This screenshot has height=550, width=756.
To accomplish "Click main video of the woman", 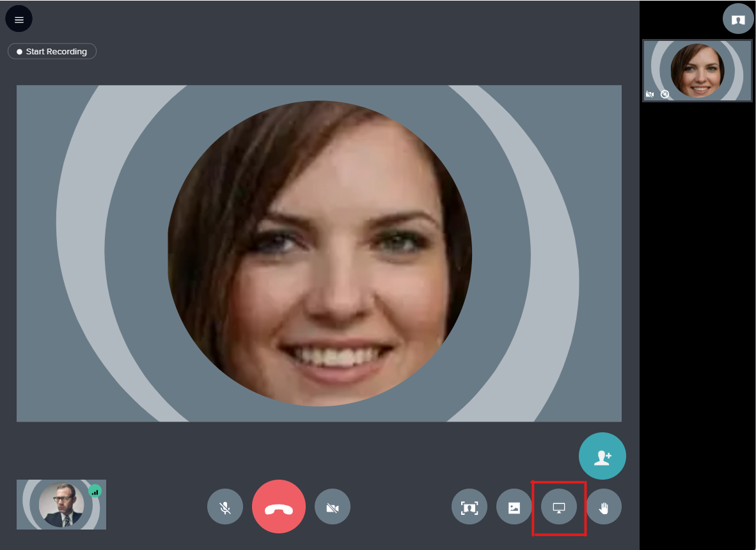I will point(319,253).
